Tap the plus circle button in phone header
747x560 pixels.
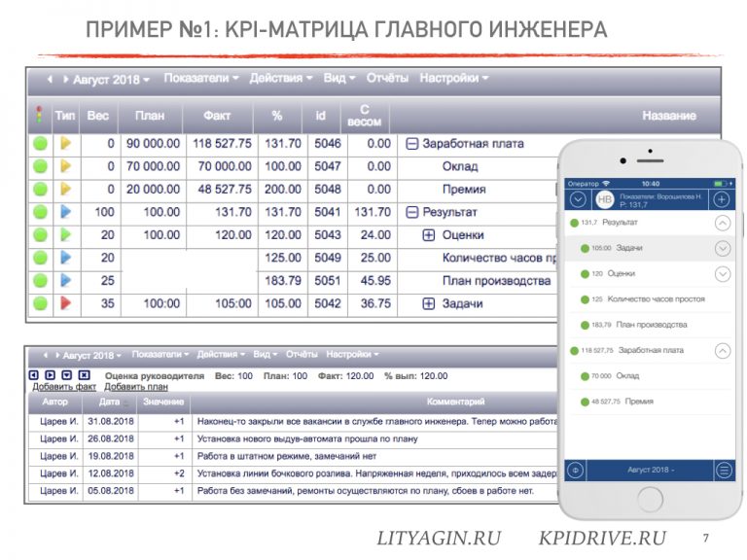pos(722,199)
